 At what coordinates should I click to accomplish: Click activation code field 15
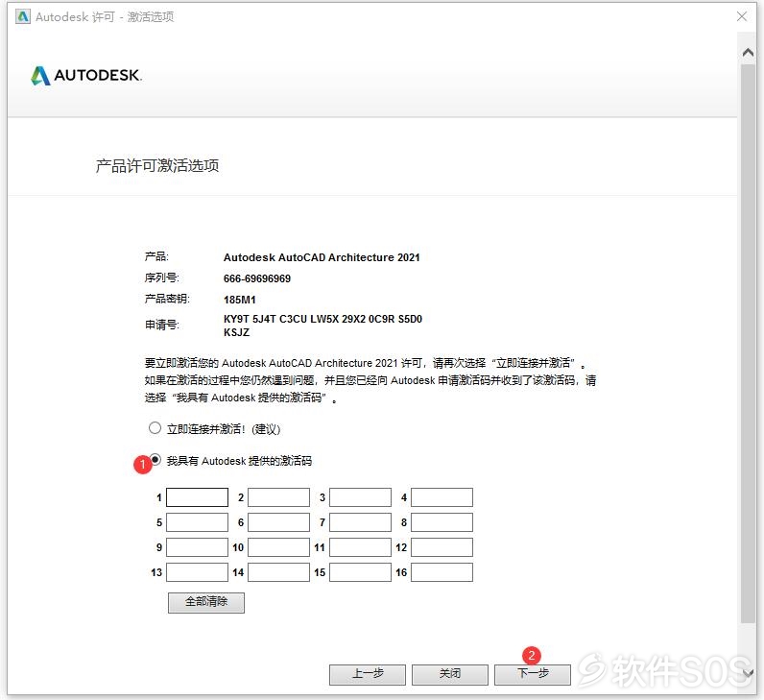click(361, 572)
